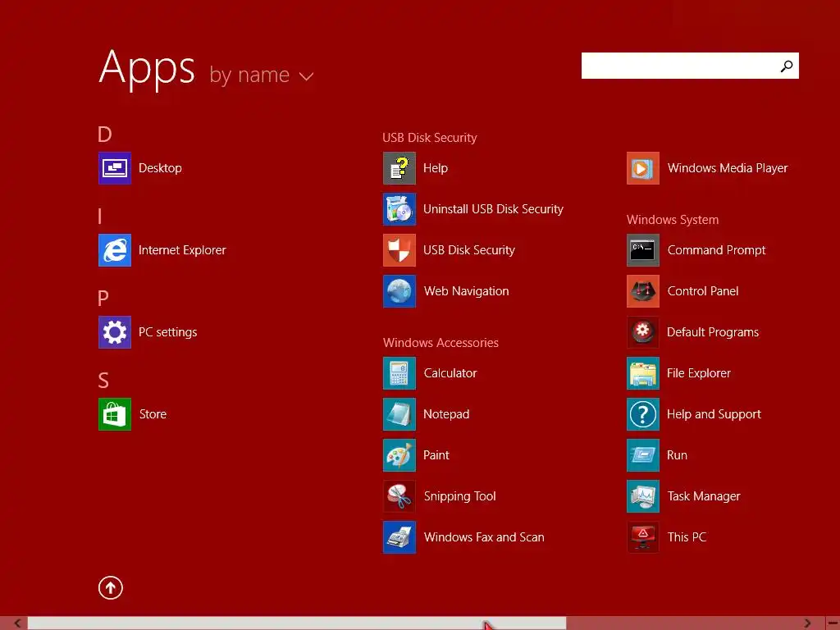Launch the Paint palette icon
The width and height of the screenshot is (840, 630).
399,454
